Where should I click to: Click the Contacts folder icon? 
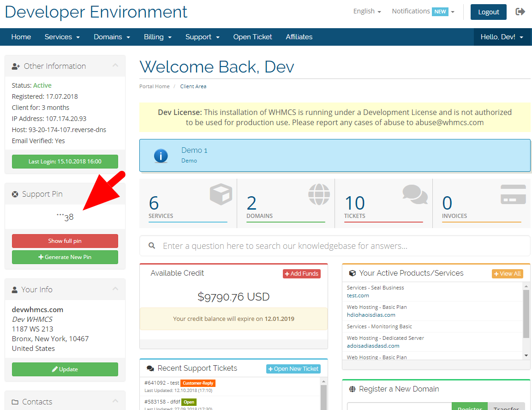coord(15,402)
